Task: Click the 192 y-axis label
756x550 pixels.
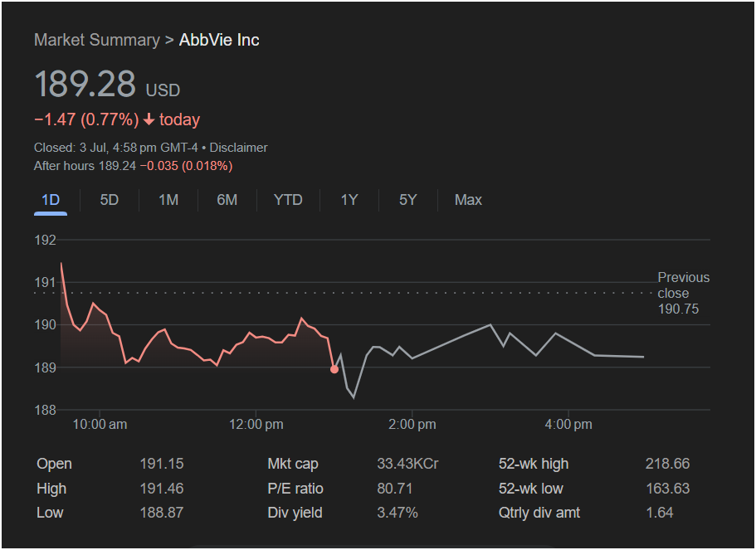Action: pyautogui.click(x=46, y=240)
